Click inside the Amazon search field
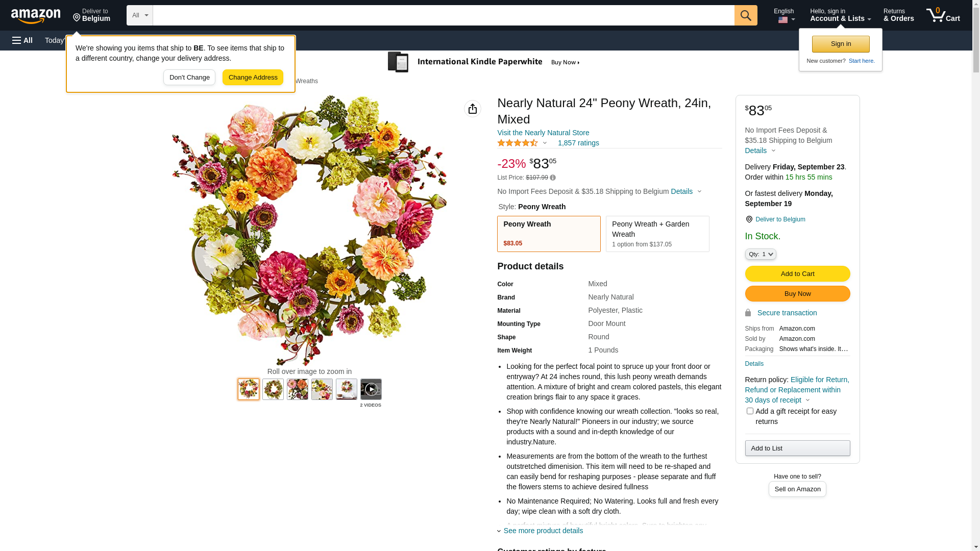The width and height of the screenshot is (980, 551). click(x=443, y=15)
